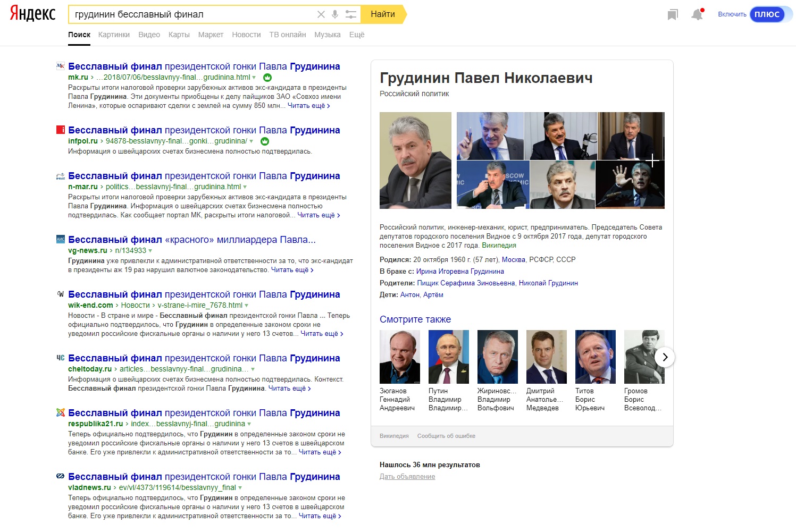This screenshot has width=796, height=532.
Task: Switch to the Видео tab
Action: point(149,35)
